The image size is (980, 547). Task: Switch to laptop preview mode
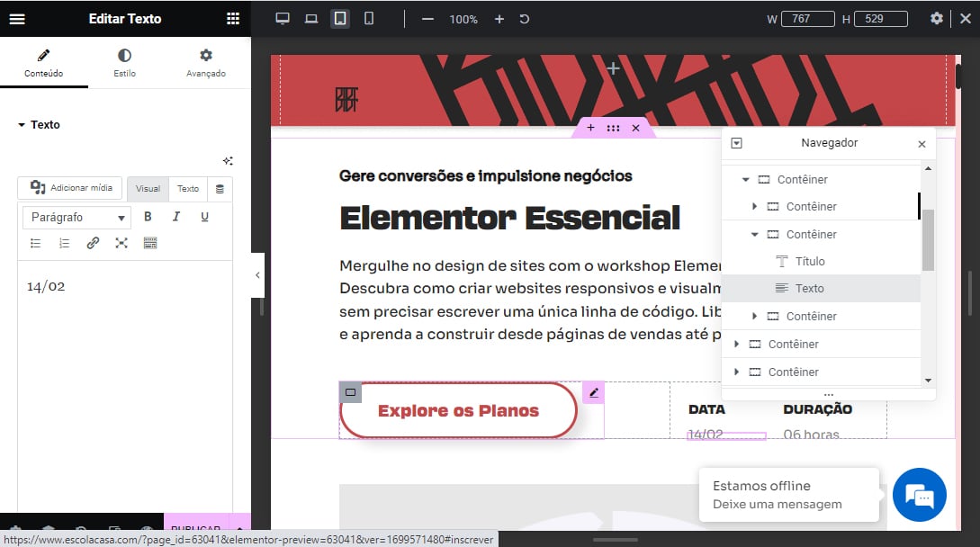coord(311,19)
